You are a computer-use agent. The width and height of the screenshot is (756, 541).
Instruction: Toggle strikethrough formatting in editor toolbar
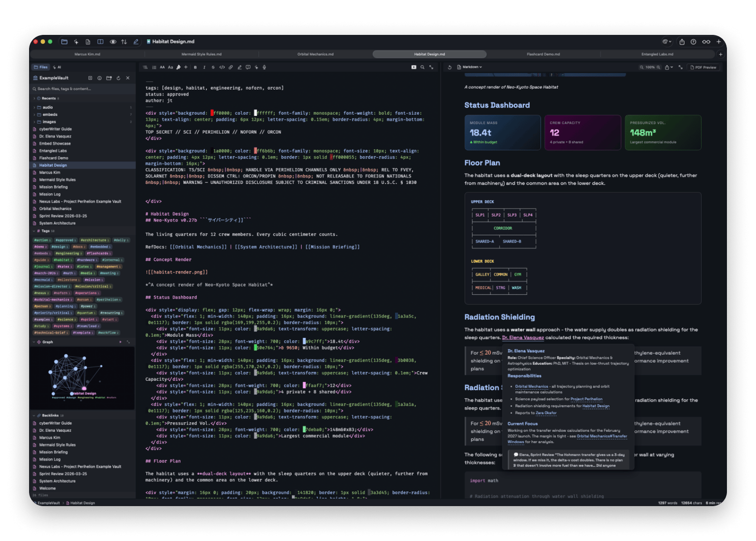[213, 67]
